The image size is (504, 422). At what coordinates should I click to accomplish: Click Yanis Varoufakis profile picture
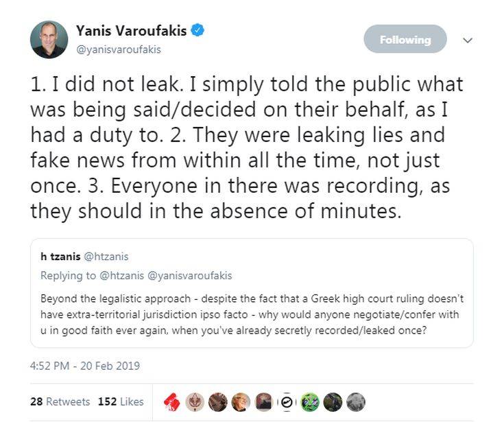tap(49, 39)
